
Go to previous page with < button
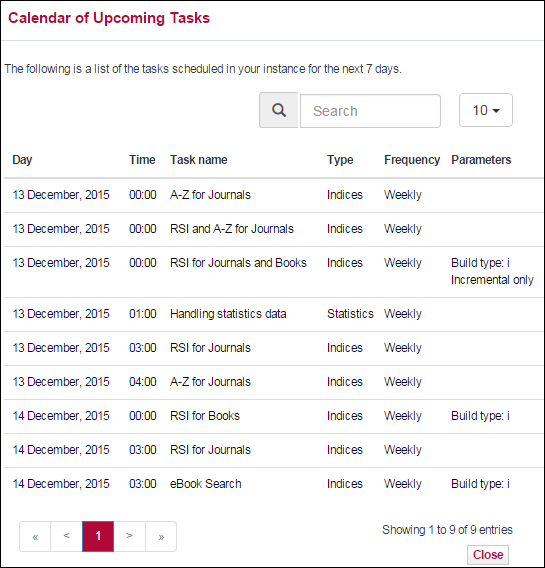point(67,536)
